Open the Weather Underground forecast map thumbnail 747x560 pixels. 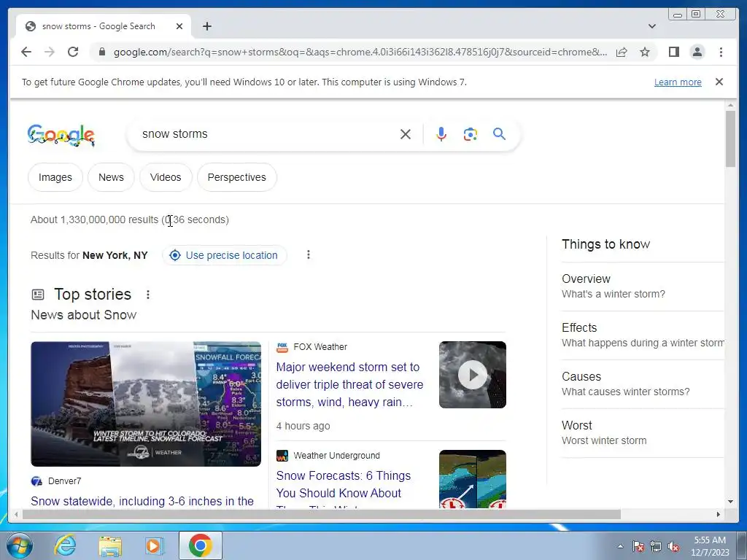point(473,479)
